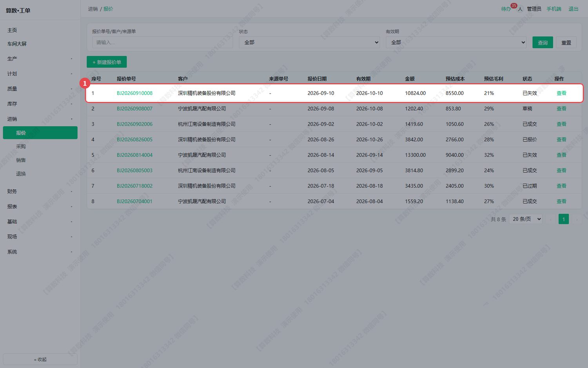This screenshot has width=588, height=368.
Task: Open 车间大屏 from the sidebar
Action: pyautogui.click(x=40, y=44)
